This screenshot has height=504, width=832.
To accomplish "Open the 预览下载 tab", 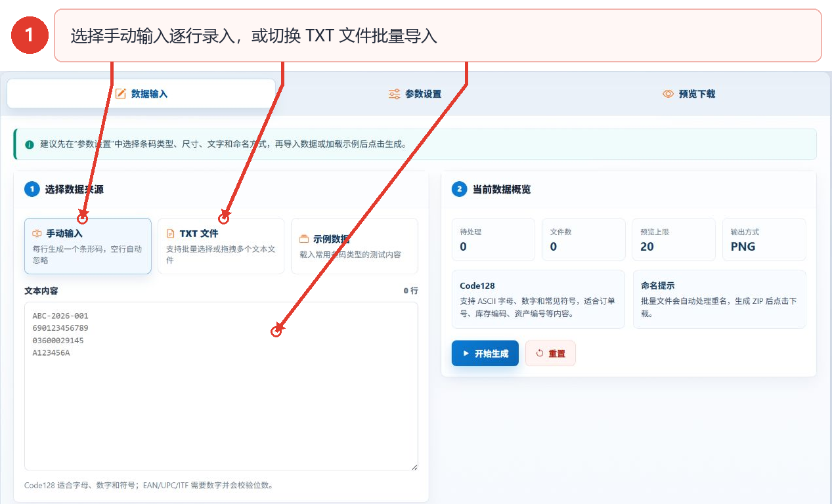I will click(689, 94).
